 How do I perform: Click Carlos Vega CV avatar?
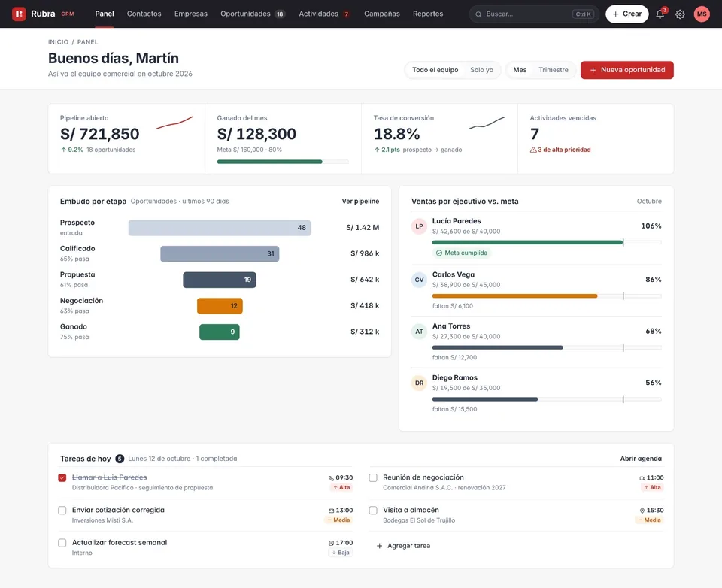click(x=419, y=280)
